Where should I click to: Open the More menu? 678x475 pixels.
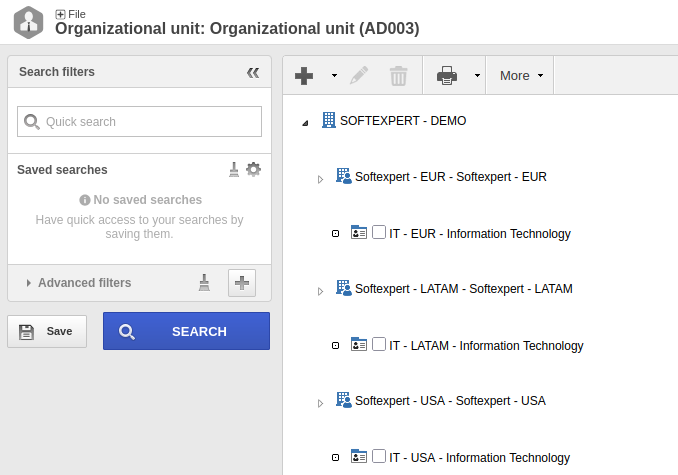tap(521, 76)
